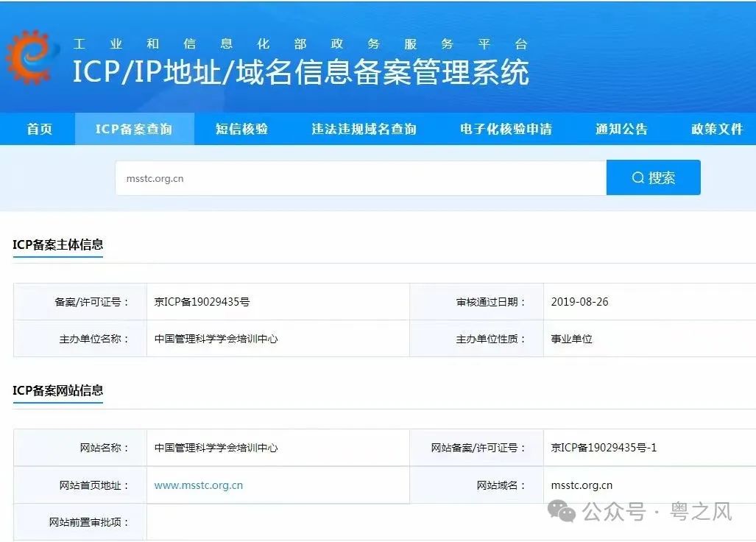The width and height of the screenshot is (756, 542).
Task: Select the 事业单位 value
Action: 572,339
